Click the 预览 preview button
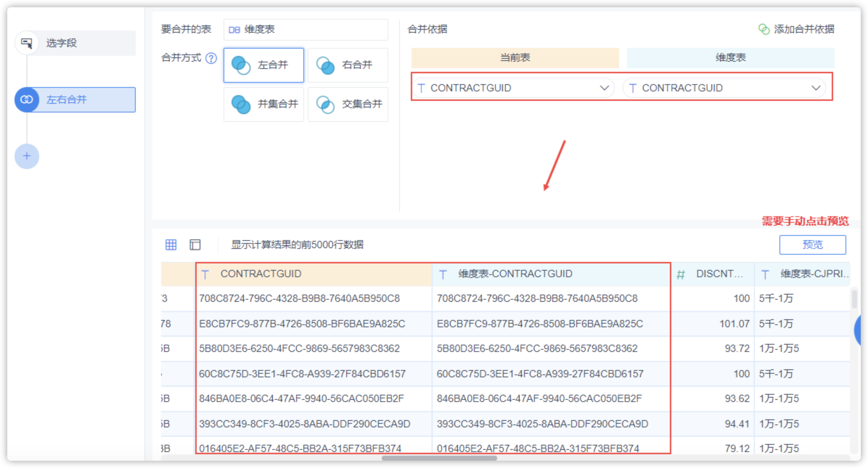 pyautogui.click(x=812, y=245)
